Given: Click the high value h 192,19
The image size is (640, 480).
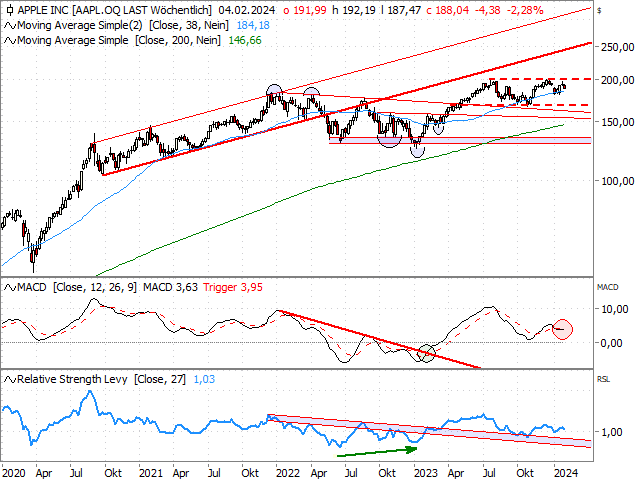Looking at the screenshot, I should [354, 10].
